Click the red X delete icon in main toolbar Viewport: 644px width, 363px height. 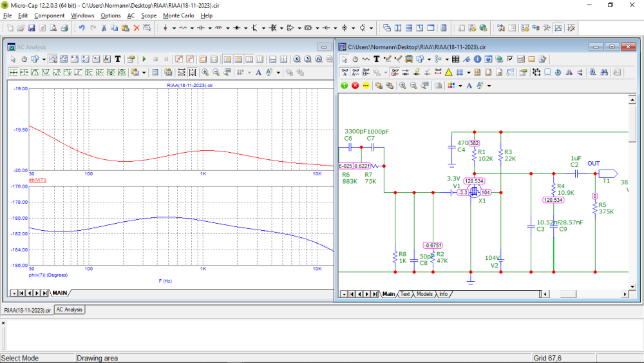(136, 28)
